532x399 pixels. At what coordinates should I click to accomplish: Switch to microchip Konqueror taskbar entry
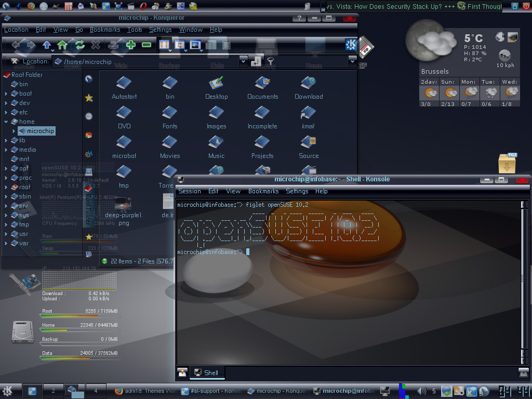(278, 391)
